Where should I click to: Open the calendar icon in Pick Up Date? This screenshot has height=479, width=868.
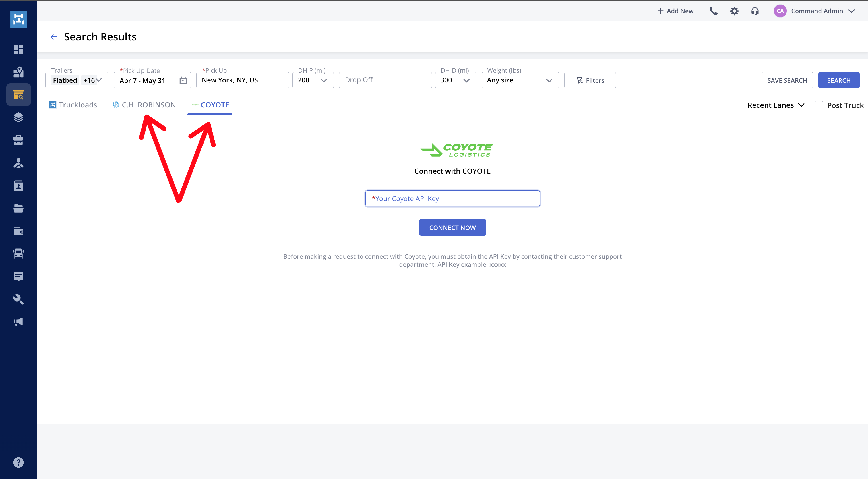(183, 80)
